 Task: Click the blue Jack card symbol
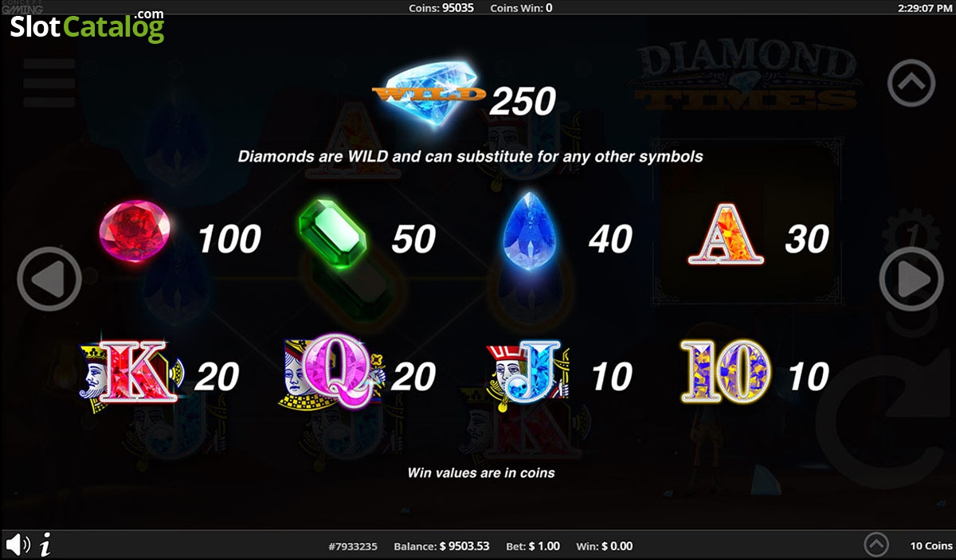pos(529,374)
